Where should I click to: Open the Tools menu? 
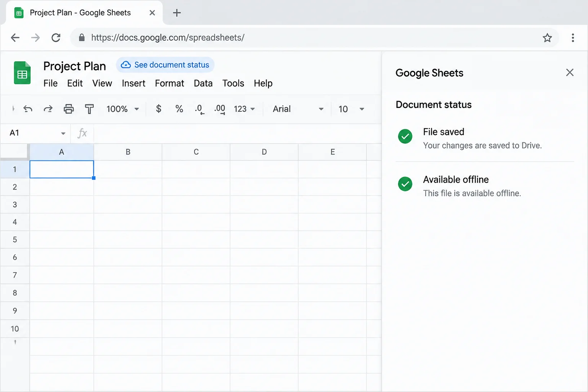click(233, 83)
